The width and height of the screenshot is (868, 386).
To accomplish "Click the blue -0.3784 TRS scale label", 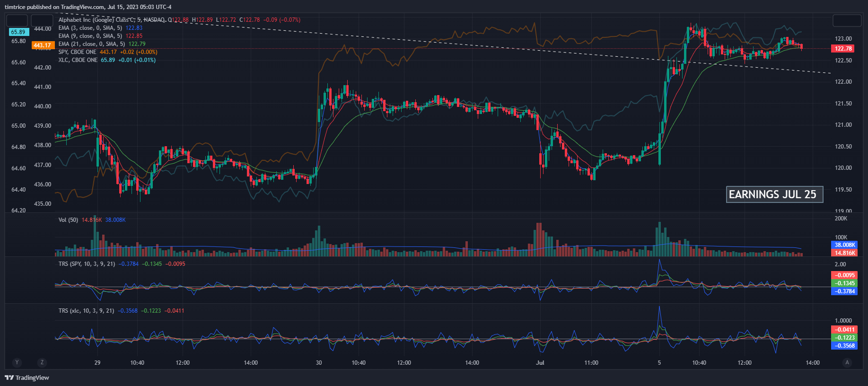I will coord(844,291).
